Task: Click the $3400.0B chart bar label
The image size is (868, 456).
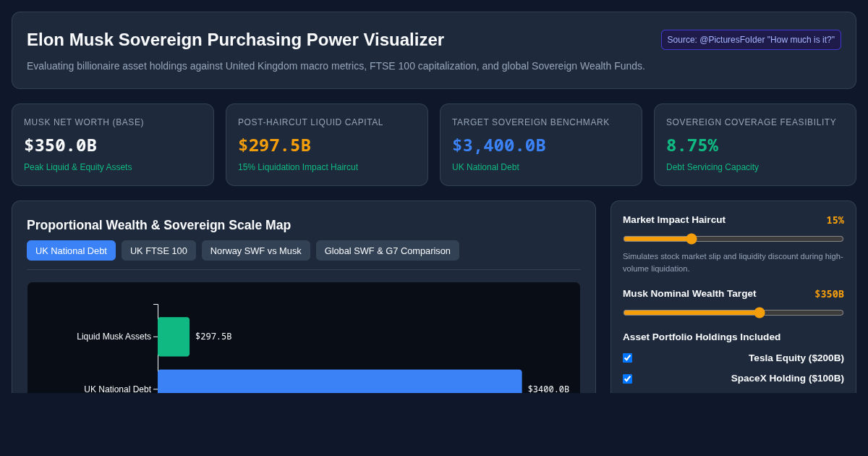Action: coord(548,389)
